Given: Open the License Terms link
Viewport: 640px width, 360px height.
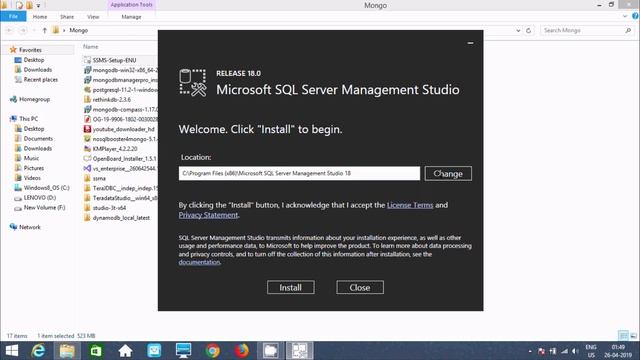Looking at the screenshot, I should coord(410,205).
